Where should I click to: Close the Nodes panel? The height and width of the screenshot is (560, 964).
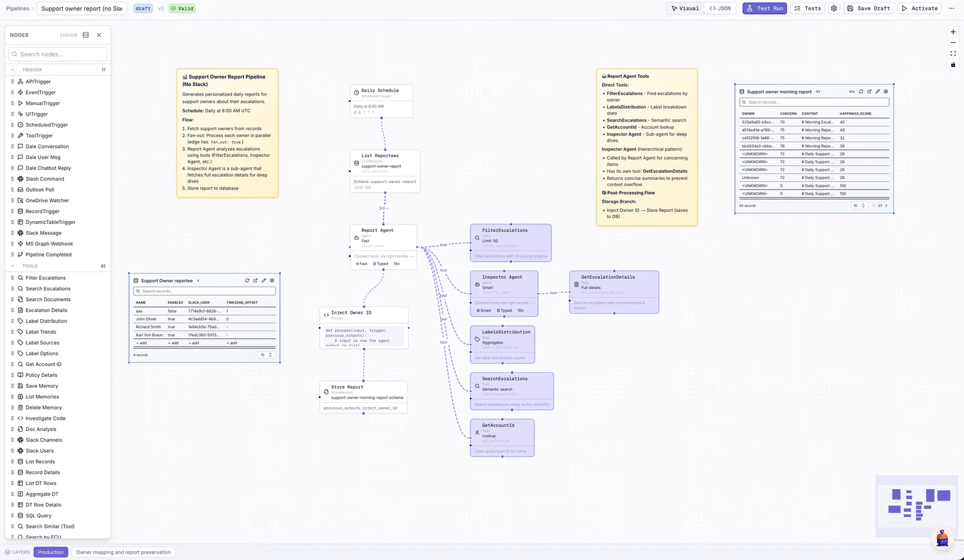point(99,35)
